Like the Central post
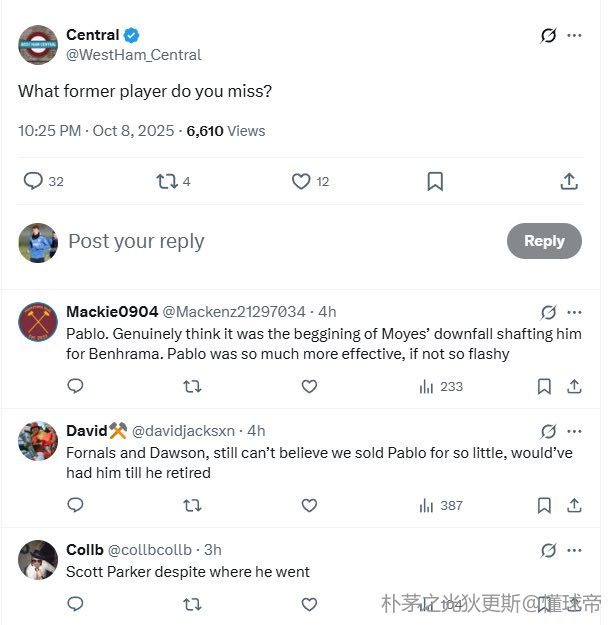Viewport: 613px width, 625px height. [x=301, y=181]
